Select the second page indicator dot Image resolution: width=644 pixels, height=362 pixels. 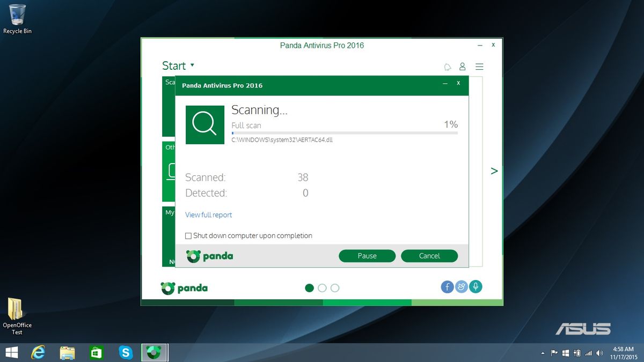[x=322, y=288]
